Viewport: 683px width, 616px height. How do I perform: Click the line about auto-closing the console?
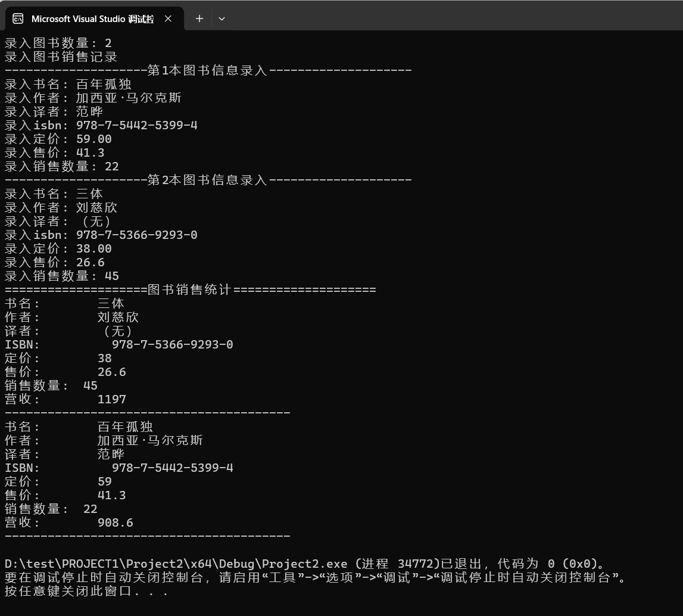[316, 578]
